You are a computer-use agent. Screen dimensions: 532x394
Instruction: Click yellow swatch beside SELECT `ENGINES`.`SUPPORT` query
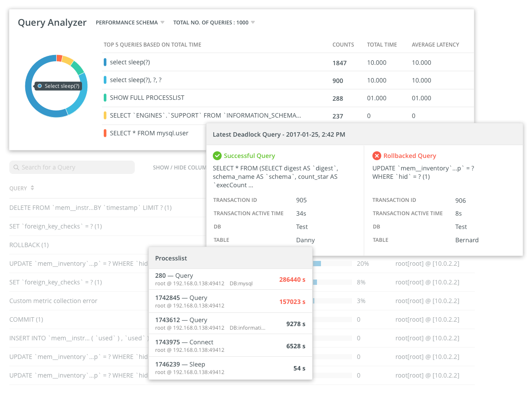(105, 115)
